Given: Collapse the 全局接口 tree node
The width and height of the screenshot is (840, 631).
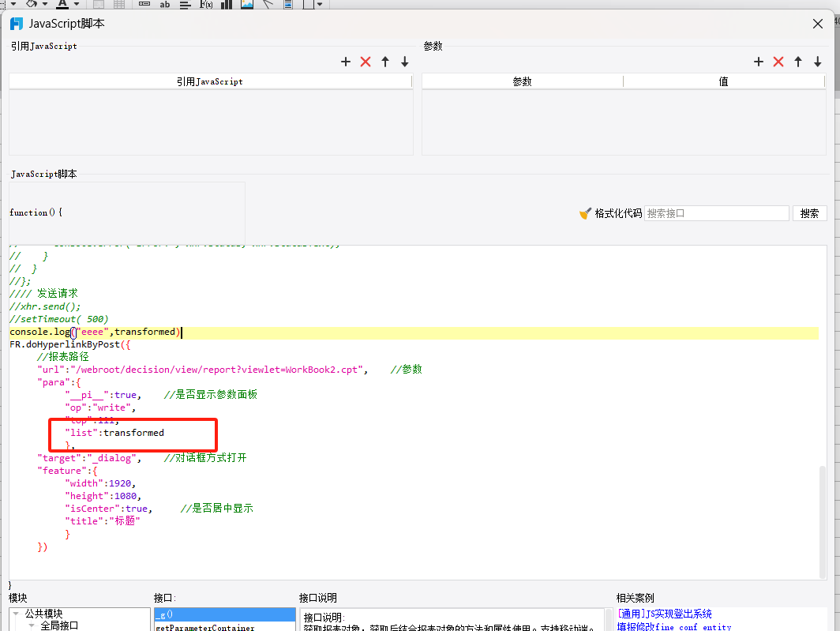Looking at the screenshot, I should pos(32,625).
